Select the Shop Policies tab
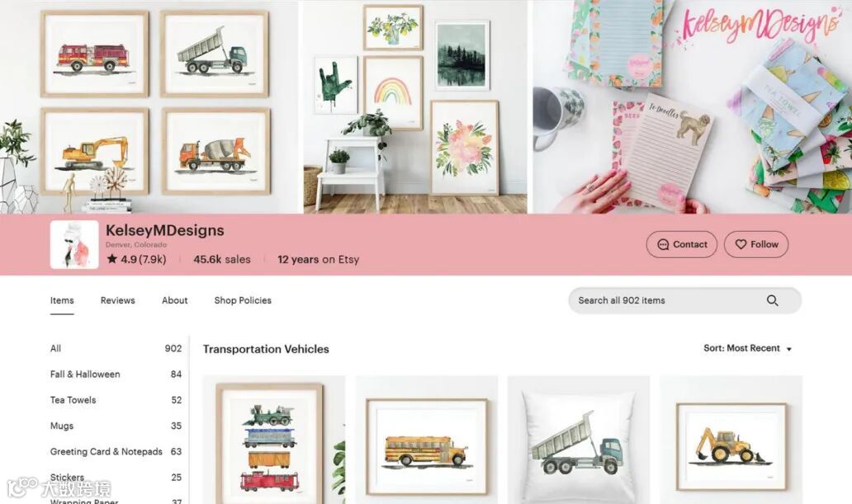 (243, 300)
